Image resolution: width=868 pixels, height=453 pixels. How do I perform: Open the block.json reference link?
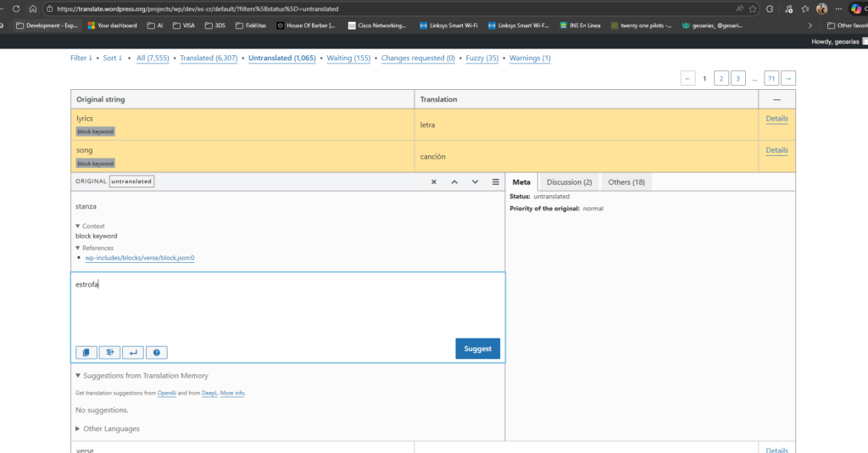click(x=140, y=258)
